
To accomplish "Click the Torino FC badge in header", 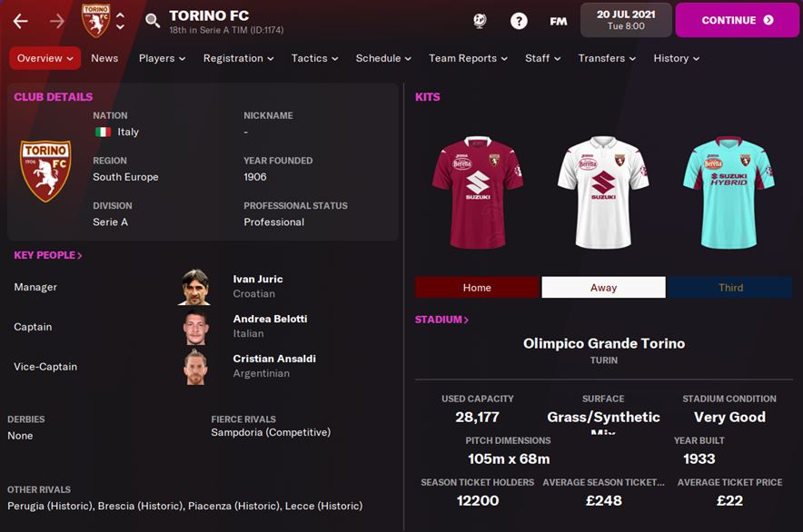I will pyautogui.click(x=95, y=21).
